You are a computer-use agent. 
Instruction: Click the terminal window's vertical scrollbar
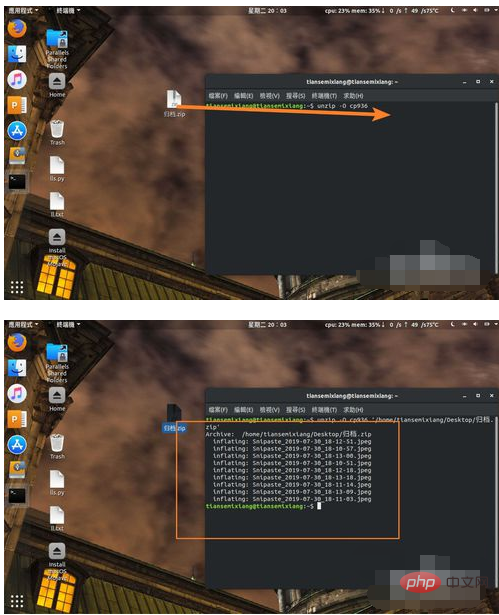pos(496,187)
